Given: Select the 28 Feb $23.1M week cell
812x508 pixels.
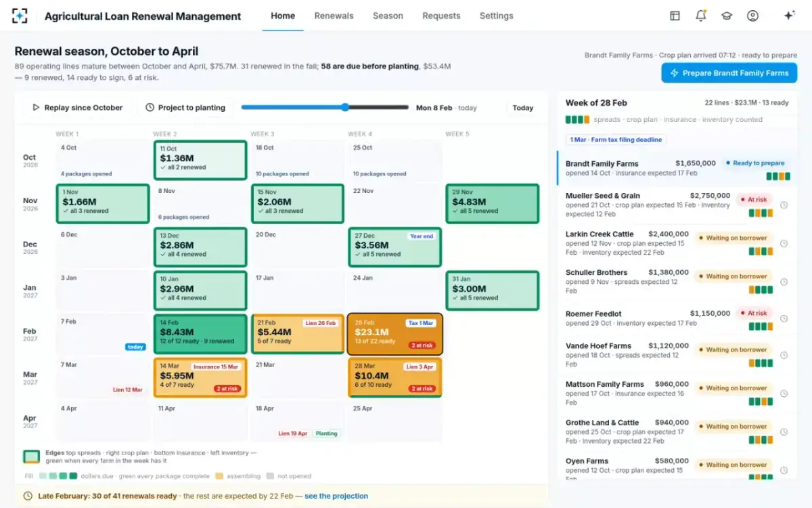Looking at the screenshot, I should click(394, 334).
